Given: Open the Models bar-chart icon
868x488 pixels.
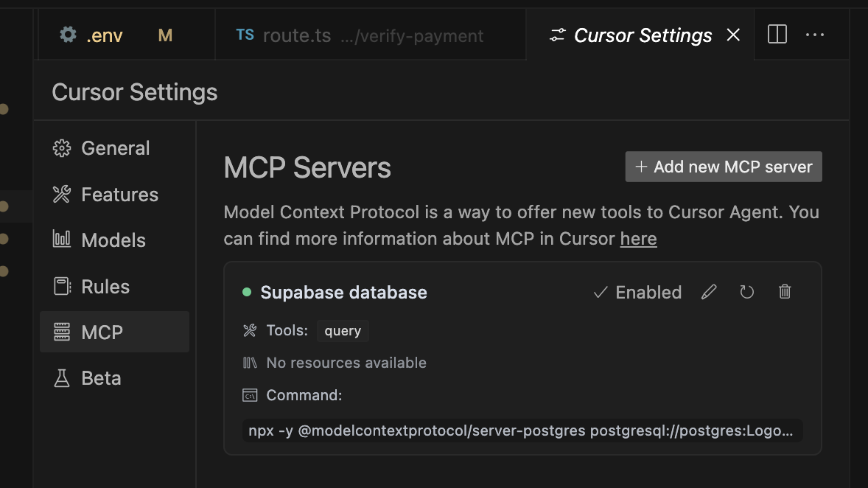Looking at the screenshot, I should (62, 240).
